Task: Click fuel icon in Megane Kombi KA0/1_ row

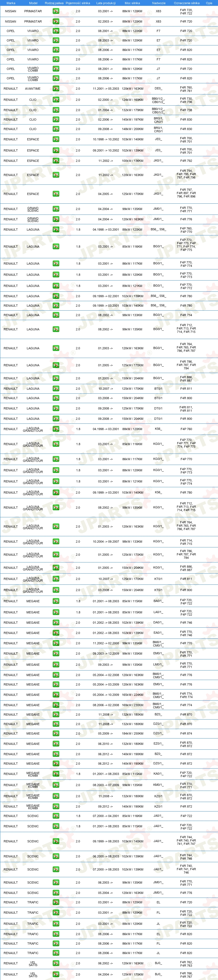Action: (x=56, y=774)
